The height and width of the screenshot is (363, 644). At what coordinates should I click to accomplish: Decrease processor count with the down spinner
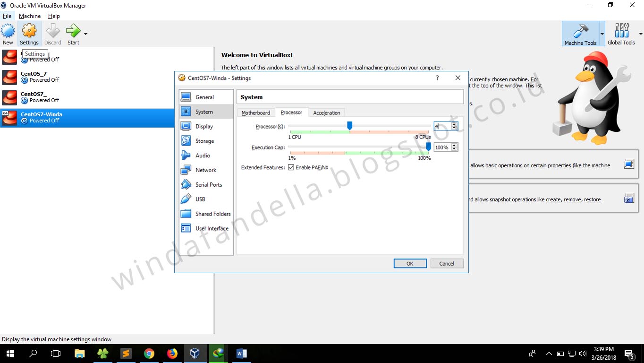(454, 128)
